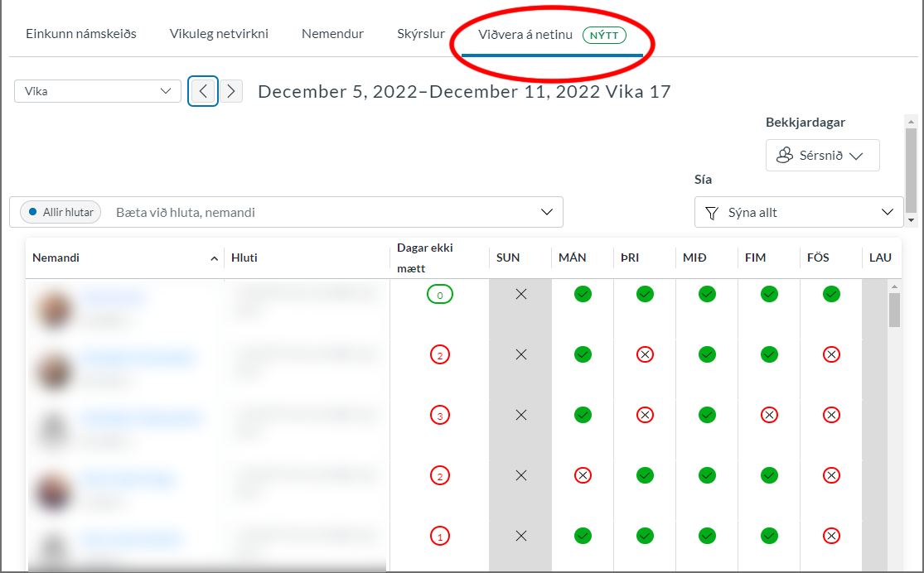Open the Vikuleg netvirkni tab
Screen dimensions: 924x573
219,34
